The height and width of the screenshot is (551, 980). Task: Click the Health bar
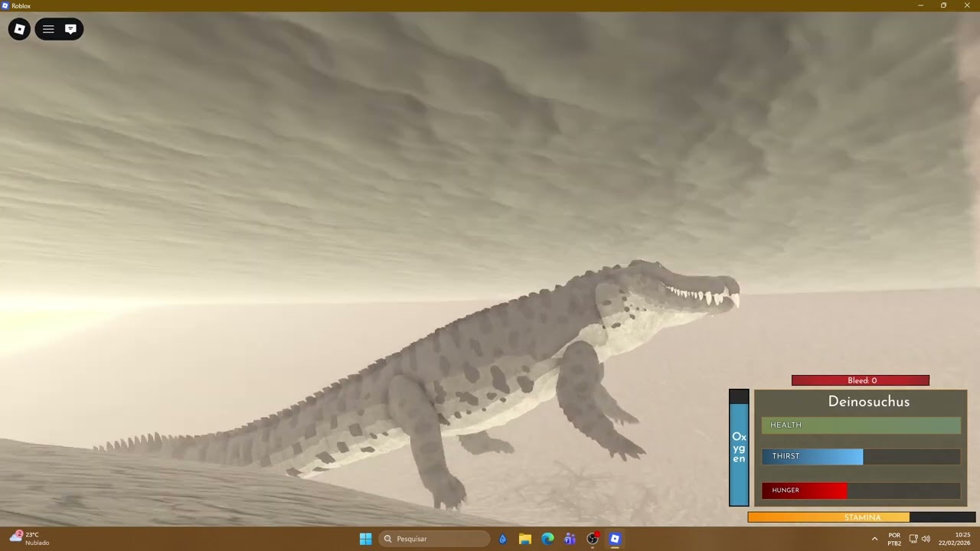pos(861,425)
